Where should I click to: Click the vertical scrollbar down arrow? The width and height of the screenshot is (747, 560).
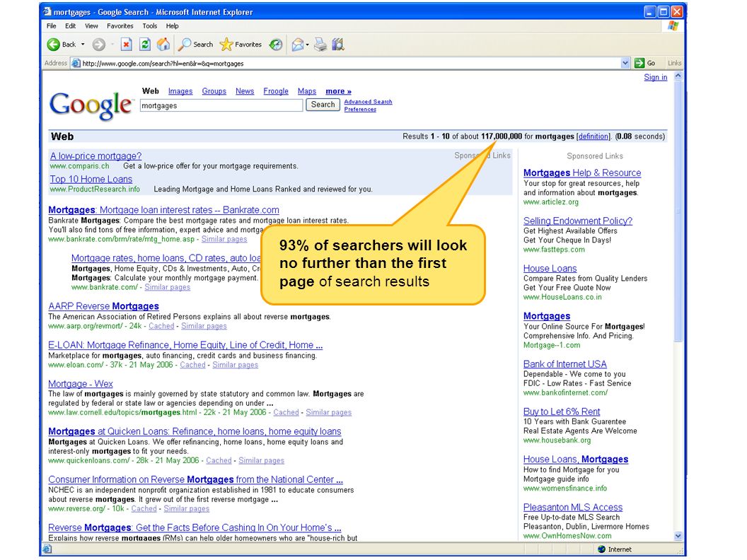click(x=678, y=536)
